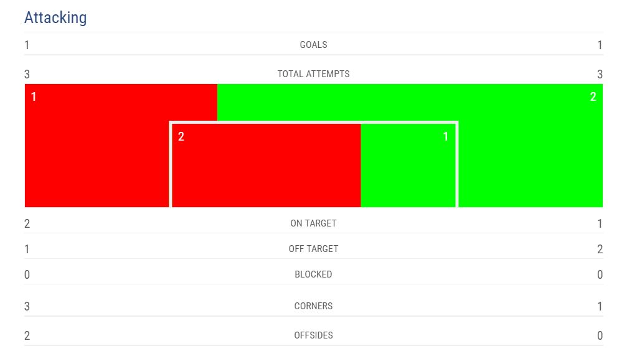Click the BLOCKED stat label

pyautogui.click(x=313, y=274)
